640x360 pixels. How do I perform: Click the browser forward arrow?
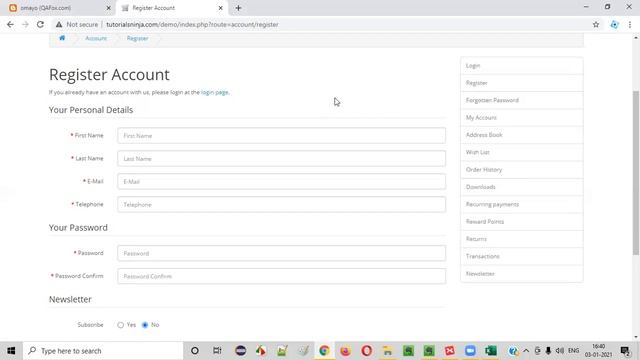pyautogui.click(x=25, y=24)
